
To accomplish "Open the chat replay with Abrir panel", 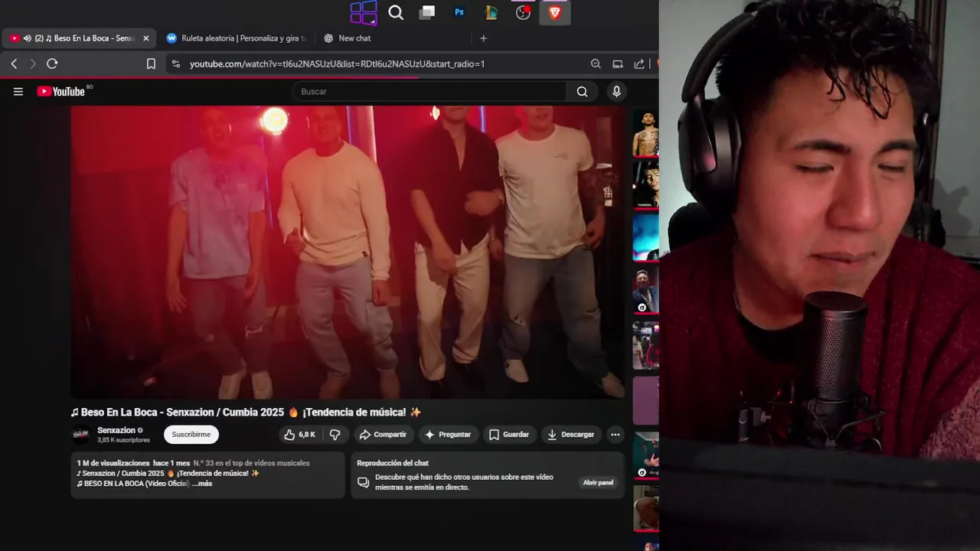I will [x=598, y=483].
